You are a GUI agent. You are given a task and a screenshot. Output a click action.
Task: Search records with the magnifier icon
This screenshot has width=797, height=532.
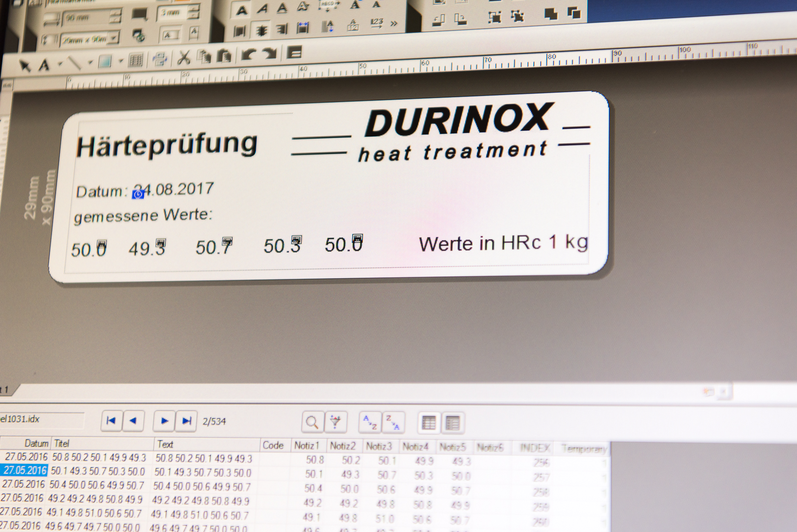[x=312, y=422]
